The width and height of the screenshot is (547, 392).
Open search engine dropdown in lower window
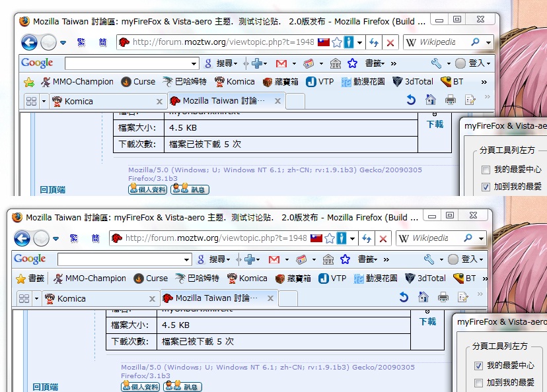(481, 239)
